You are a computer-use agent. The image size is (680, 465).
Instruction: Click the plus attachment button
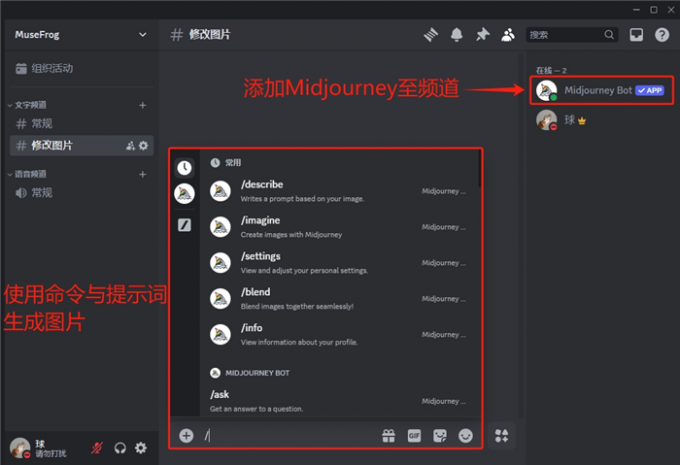(x=186, y=436)
